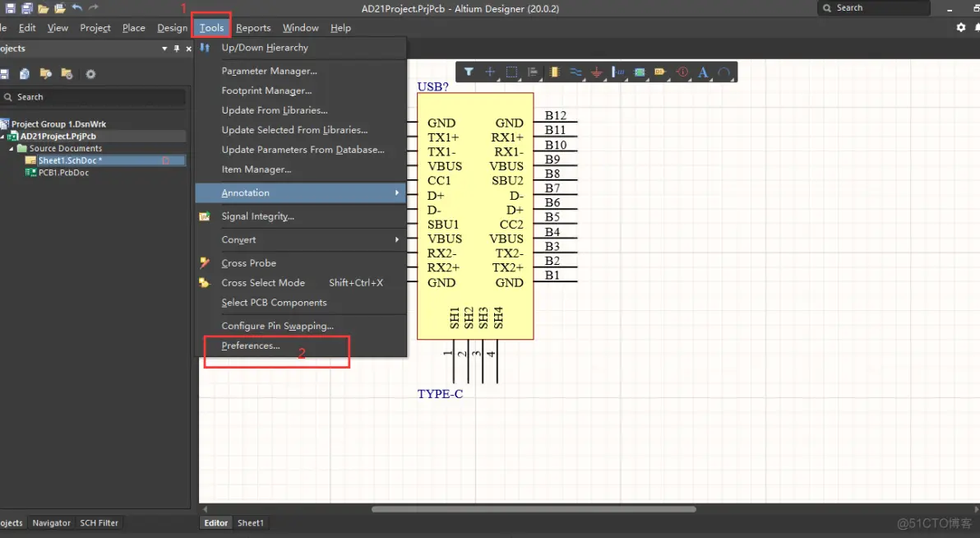Screen dimensions: 980x538
Task: Click the compile documents icon in Projects panel
Action: click(x=25, y=74)
